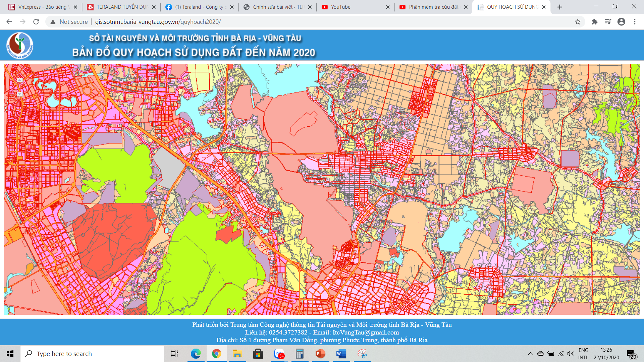Expand the hidden system tray icons chevron
The height and width of the screenshot is (362, 644).
point(530,354)
